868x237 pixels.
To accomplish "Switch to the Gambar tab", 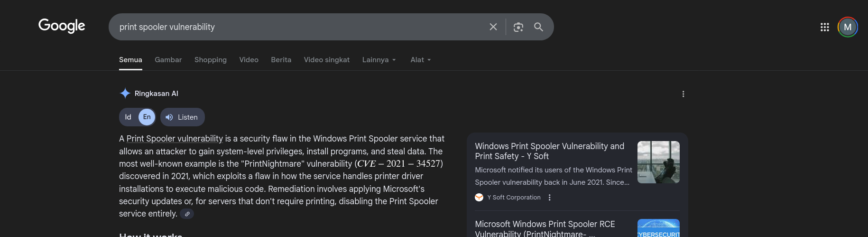I will (x=168, y=60).
